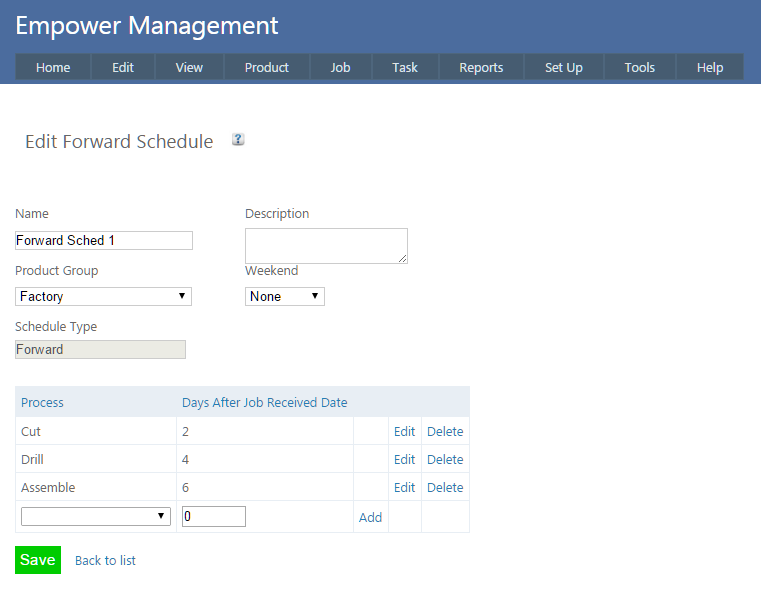Screen dimensions: 761x616
Task: Open the Product Group dropdown
Action: (103, 296)
